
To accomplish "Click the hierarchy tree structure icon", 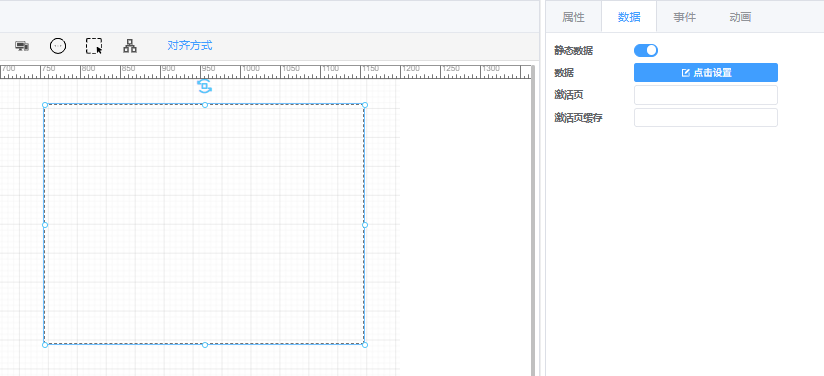I will coord(130,46).
